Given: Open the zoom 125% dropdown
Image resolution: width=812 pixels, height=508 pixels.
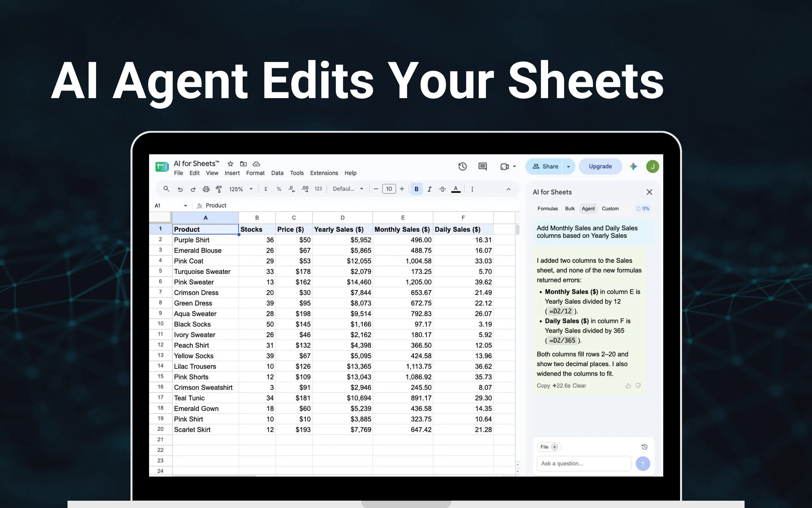Looking at the screenshot, I should [x=240, y=189].
